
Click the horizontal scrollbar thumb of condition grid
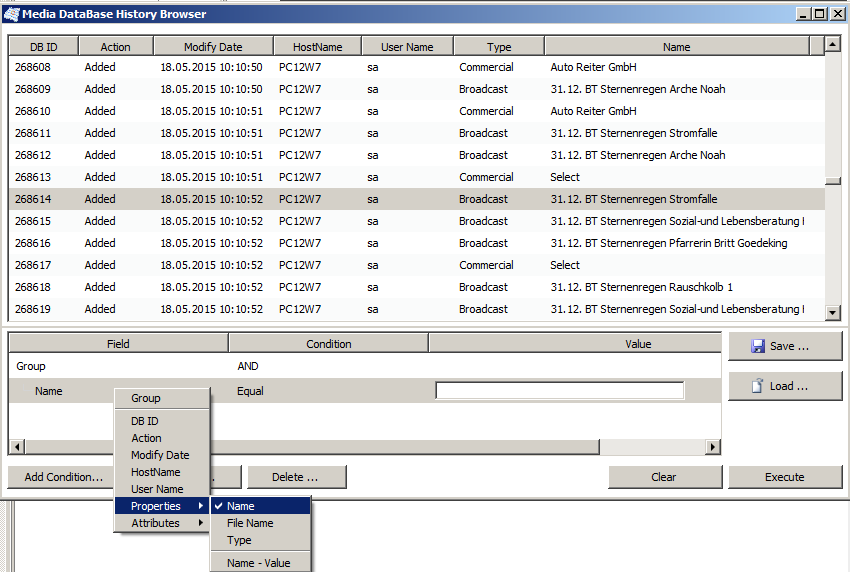click(x=312, y=447)
